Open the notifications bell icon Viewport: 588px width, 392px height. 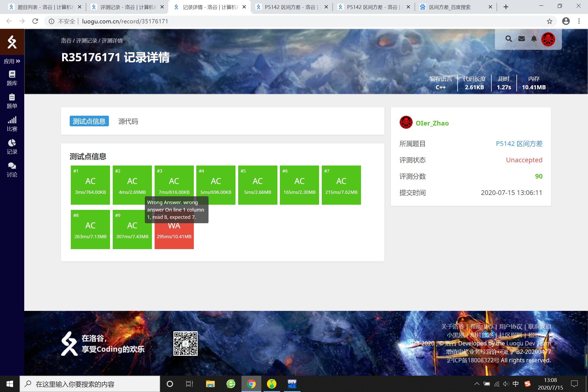click(x=534, y=39)
